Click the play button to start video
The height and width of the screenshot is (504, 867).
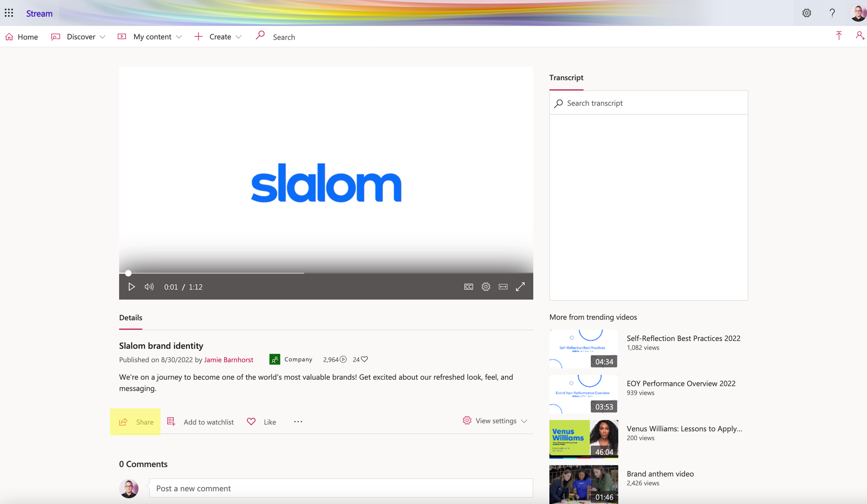[131, 286]
